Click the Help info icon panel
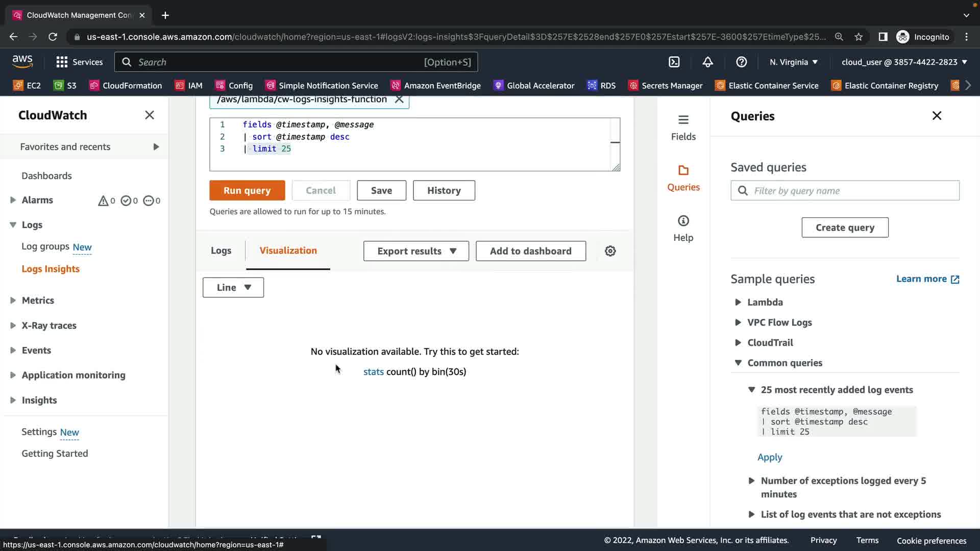 click(683, 228)
